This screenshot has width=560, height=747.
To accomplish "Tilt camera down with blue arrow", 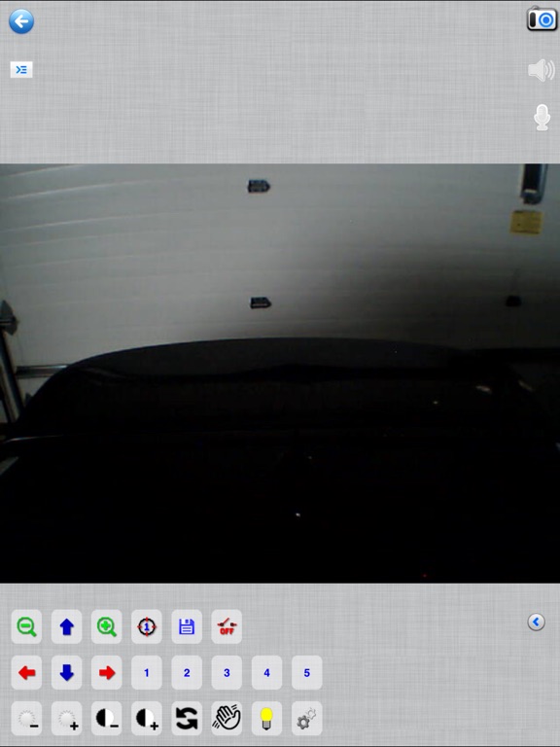I will [x=67, y=672].
